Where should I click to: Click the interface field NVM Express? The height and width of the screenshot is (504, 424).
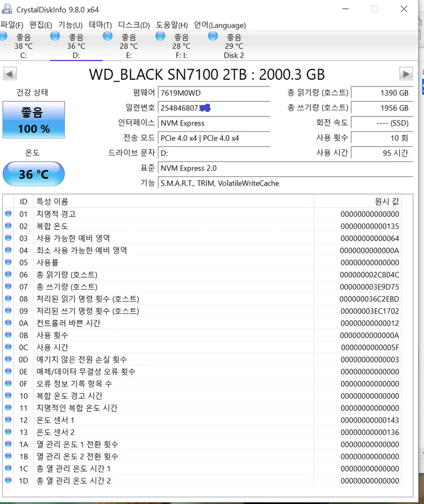tap(214, 123)
